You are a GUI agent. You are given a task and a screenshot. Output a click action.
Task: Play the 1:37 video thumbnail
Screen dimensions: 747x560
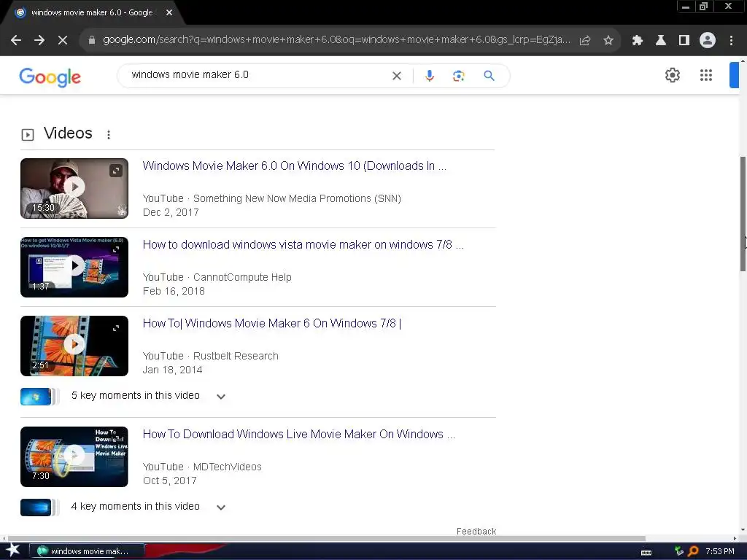[74, 267]
